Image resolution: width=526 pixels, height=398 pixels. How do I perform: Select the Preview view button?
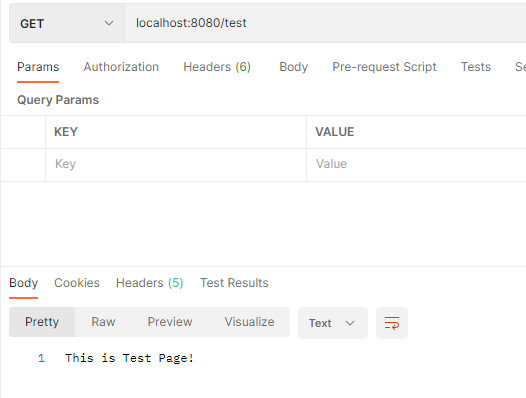point(170,322)
